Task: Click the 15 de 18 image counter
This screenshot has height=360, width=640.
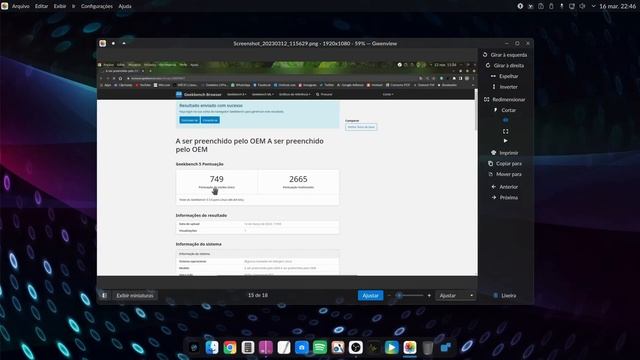Action: point(258,295)
